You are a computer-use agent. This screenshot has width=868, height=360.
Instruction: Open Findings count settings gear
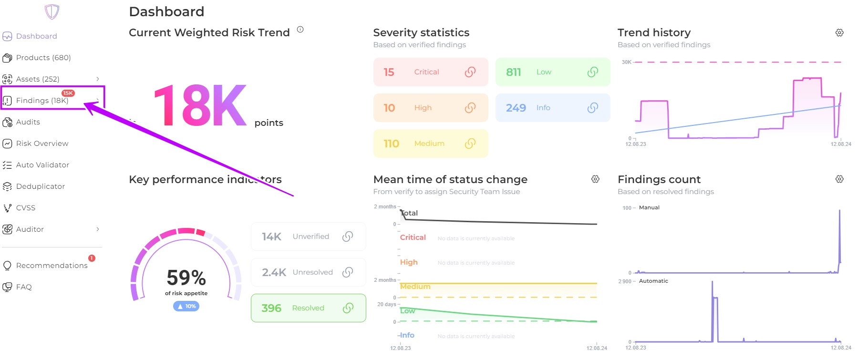click(x=839, y=179)
